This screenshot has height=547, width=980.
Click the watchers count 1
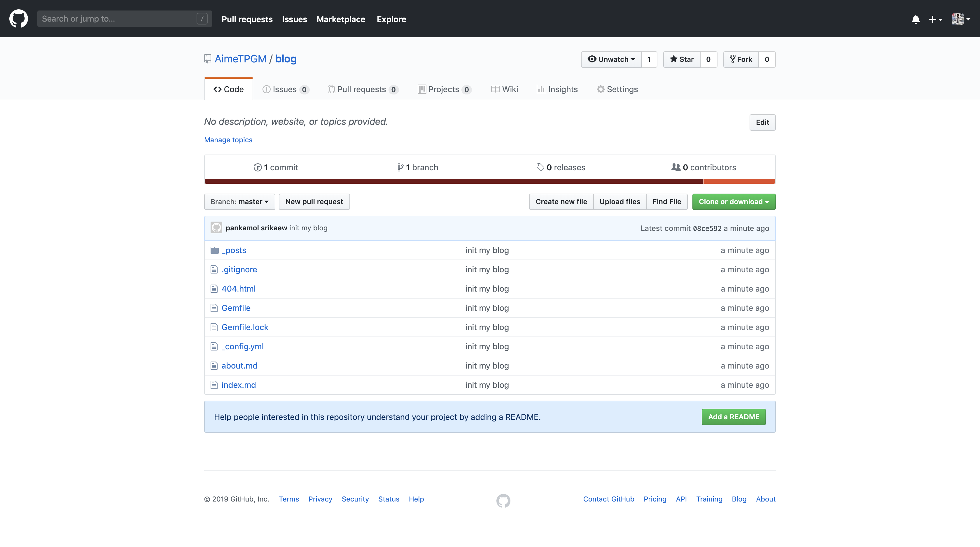pos(649,59)
